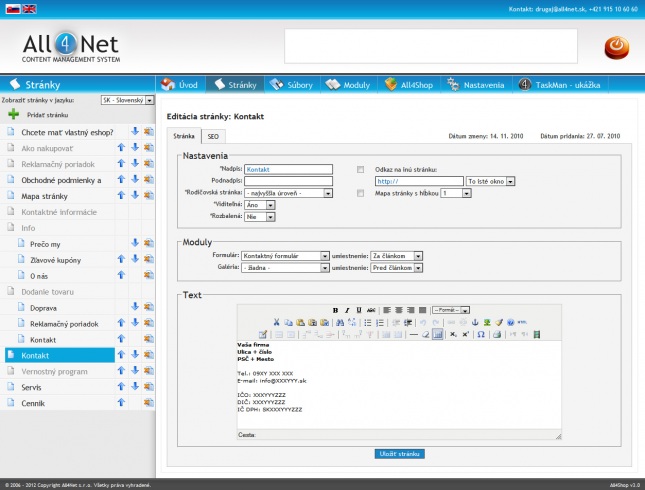Click the 'Uložiť stránku' button

400,453
